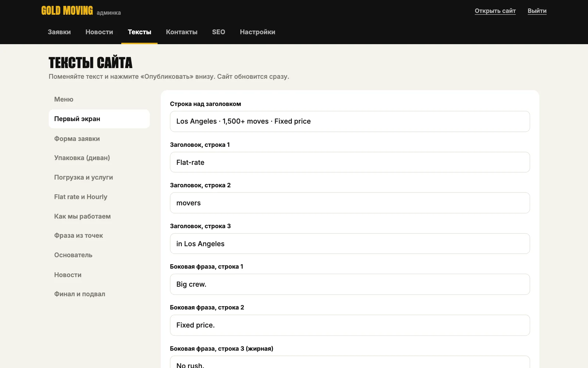The image size is (588, 368).
Task: Select the Тексты tab
Action: (x=139, y=32)
